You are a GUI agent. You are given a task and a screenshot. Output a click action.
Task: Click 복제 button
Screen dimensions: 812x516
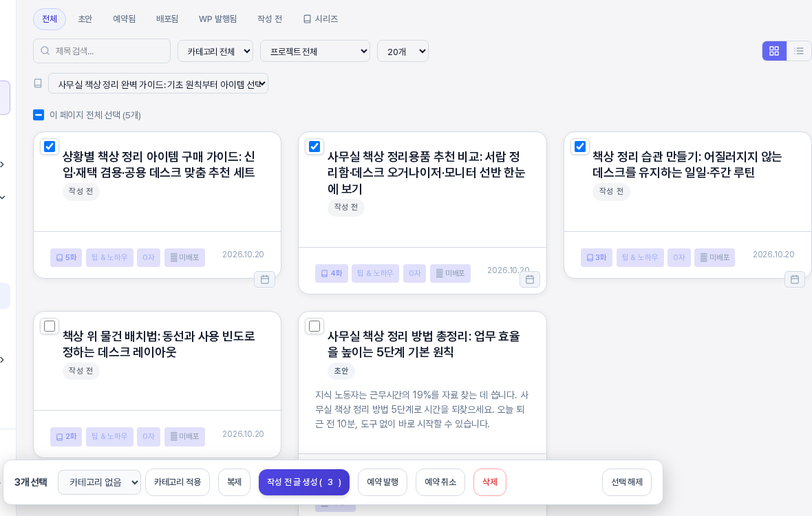[235, 482]
